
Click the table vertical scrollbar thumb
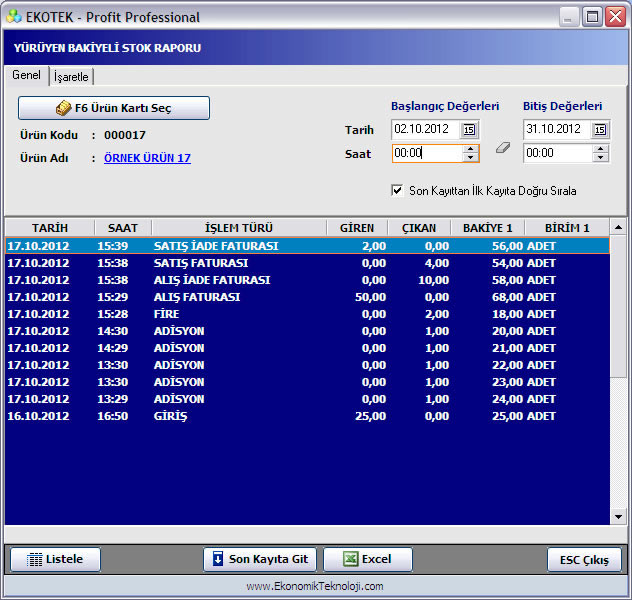[x=618, y=306]
